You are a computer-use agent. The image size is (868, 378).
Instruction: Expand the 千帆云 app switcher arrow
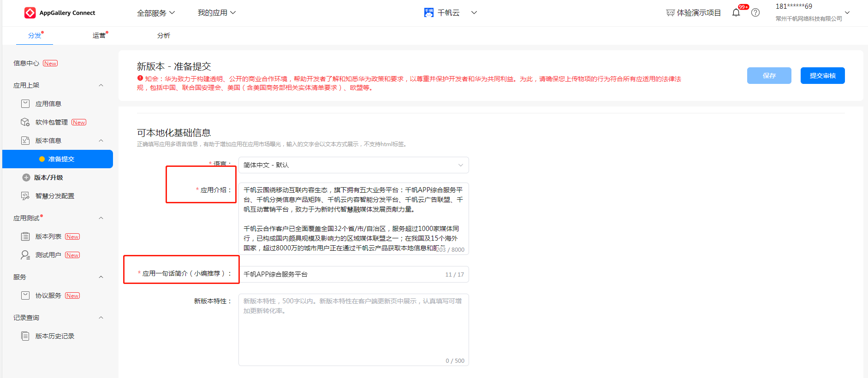(x=474, y=13)
